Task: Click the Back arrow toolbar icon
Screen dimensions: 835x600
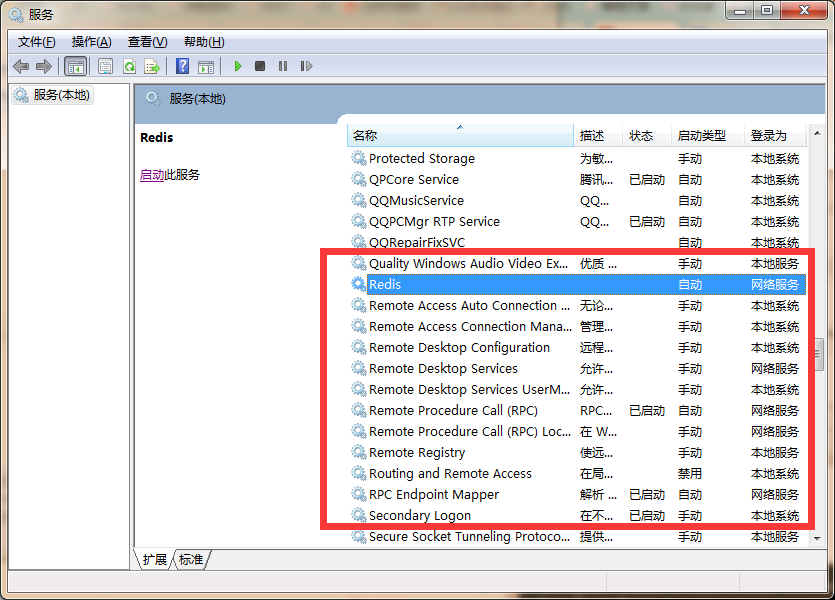Action: pyautogui.click(x=21, y=67)
